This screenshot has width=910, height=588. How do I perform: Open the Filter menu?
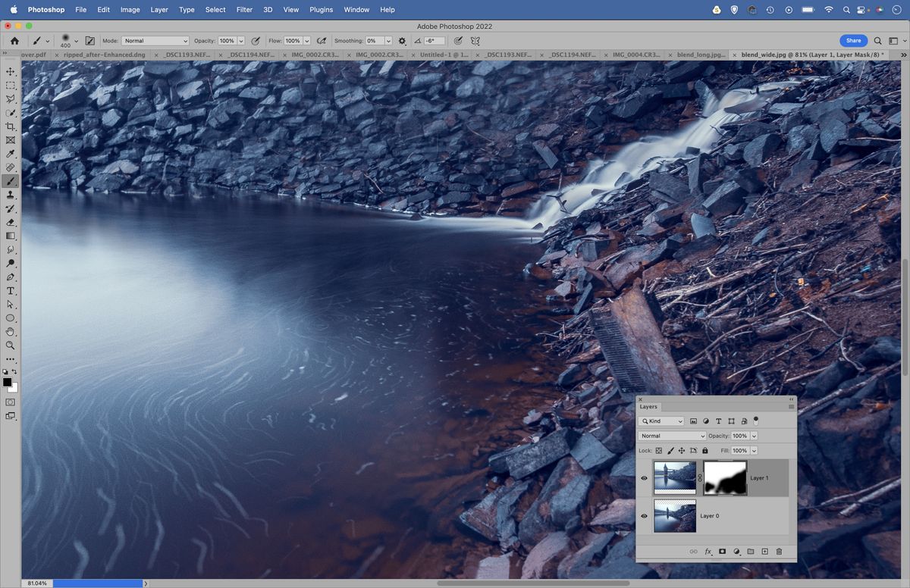pyautogui.click(x=243, y=10)
